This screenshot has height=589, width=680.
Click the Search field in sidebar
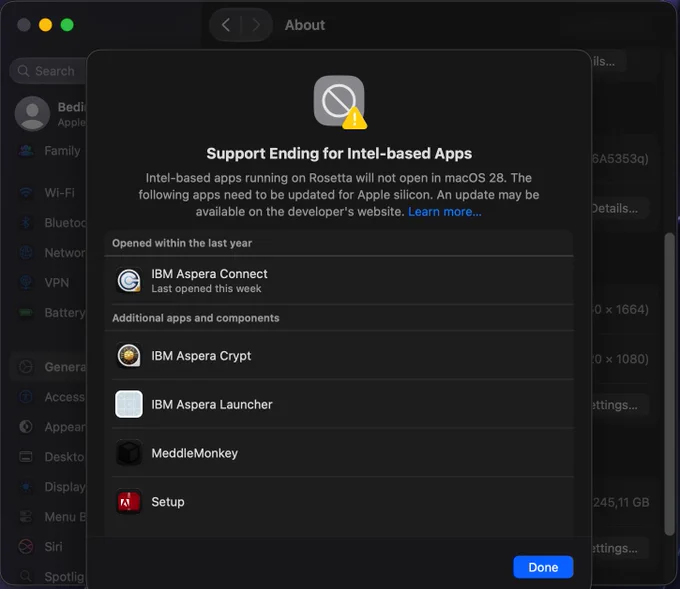[49, 71]
